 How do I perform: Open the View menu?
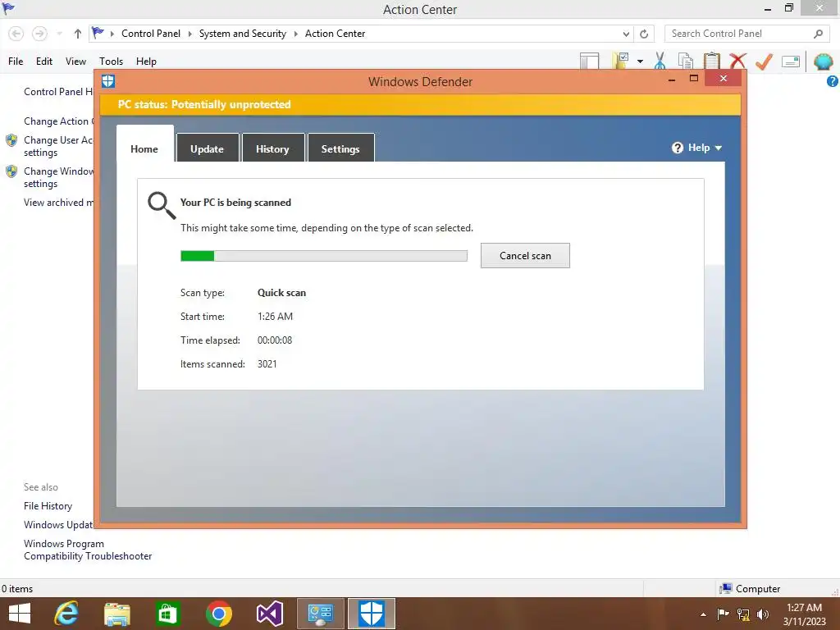pyautogui.click(x=75, y=61)
